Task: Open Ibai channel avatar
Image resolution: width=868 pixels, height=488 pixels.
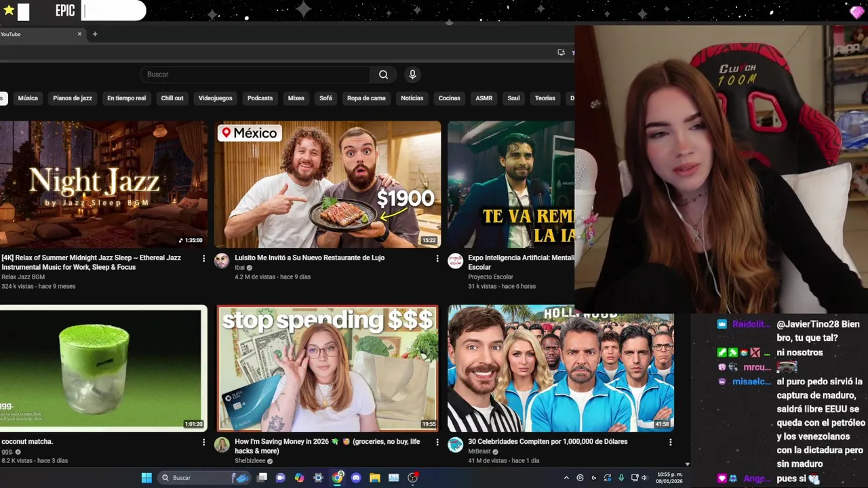Action: tap(222, 261)
